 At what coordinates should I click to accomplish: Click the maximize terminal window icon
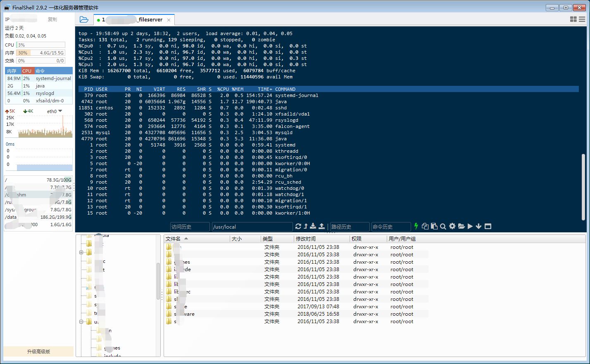[x=488, y=226]
